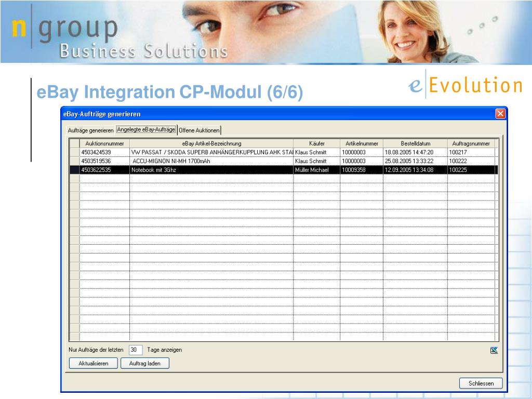Click the Notebook mit 3Ghz cell
The width and height of the screenshot is (532, 399).
[x=211, y=170]
